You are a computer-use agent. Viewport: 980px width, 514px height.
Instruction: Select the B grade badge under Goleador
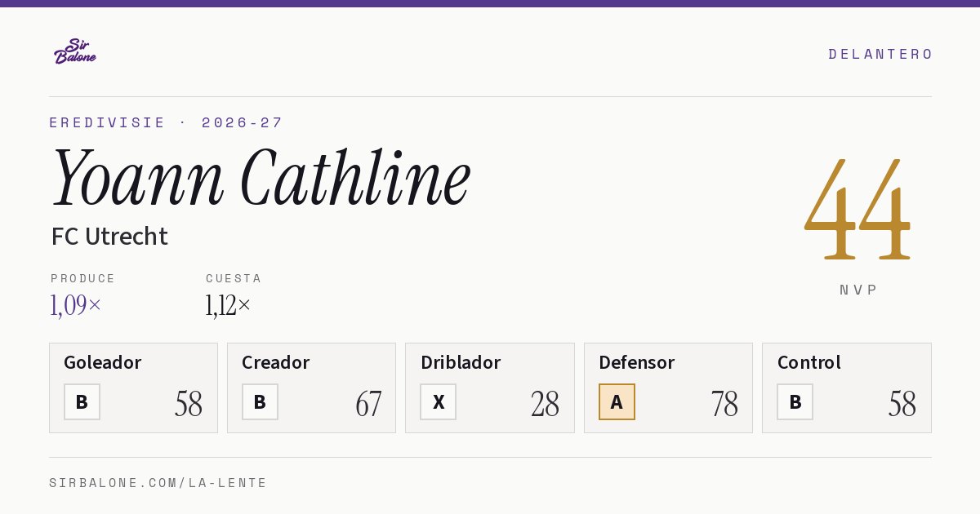pyautogui.click(x=82, y=401)
